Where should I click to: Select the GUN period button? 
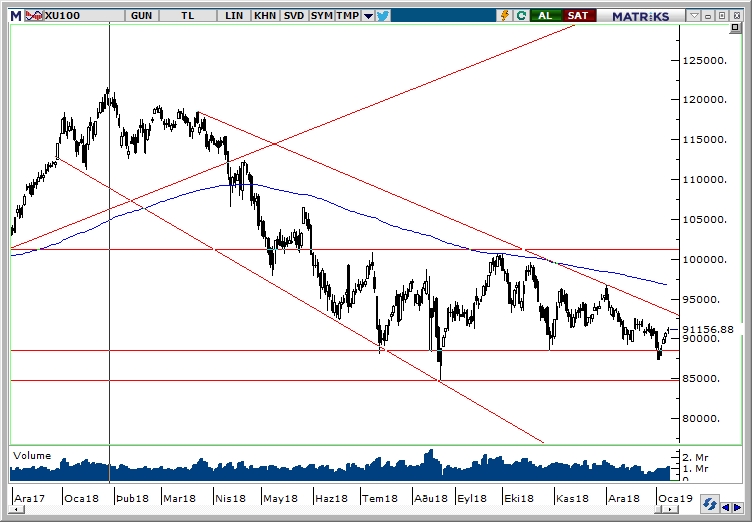click(x=141, y=16)
